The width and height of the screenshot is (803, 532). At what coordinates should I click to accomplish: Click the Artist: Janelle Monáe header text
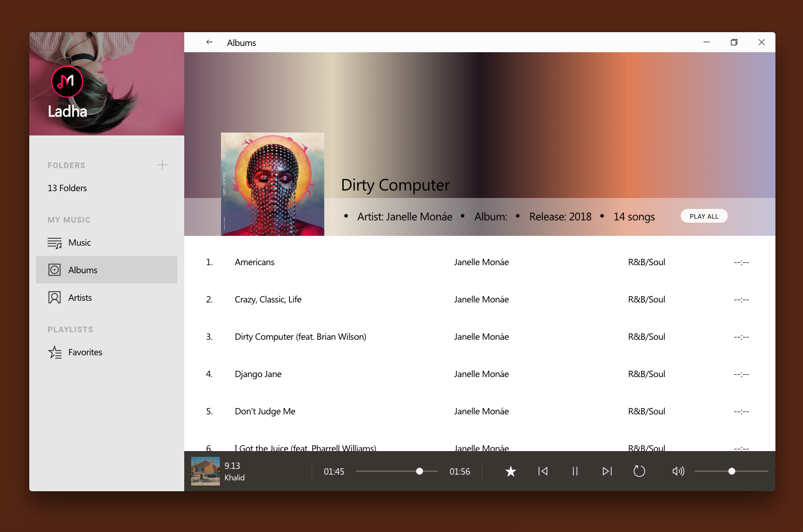[x=405, y=216]
